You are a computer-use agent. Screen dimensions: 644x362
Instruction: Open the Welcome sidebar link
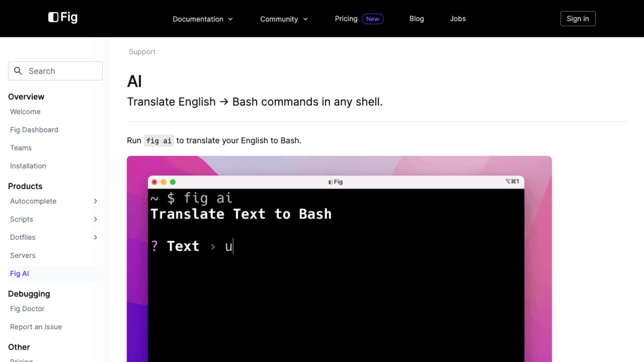pyautogui.click(x=25, y=112)
